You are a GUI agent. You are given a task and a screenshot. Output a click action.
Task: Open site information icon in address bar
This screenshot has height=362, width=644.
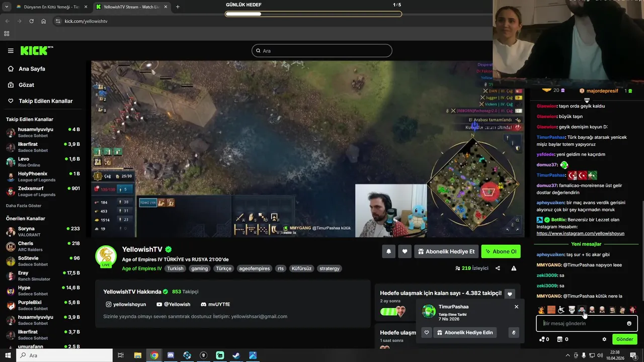pos(58,21)
